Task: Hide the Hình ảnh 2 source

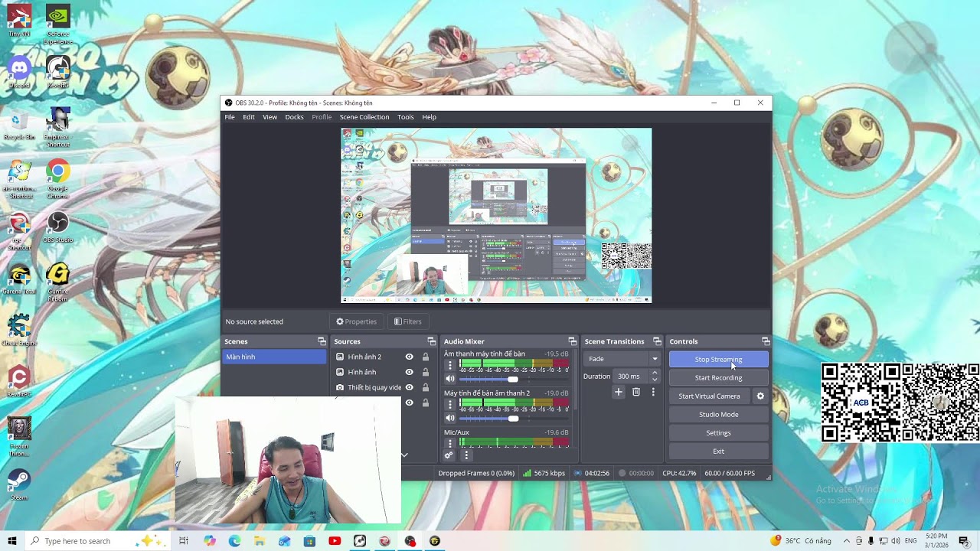Action: tap(409, 357)
